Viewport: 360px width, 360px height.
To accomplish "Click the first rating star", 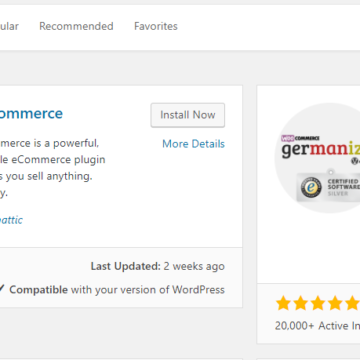I will click(283, 304).
